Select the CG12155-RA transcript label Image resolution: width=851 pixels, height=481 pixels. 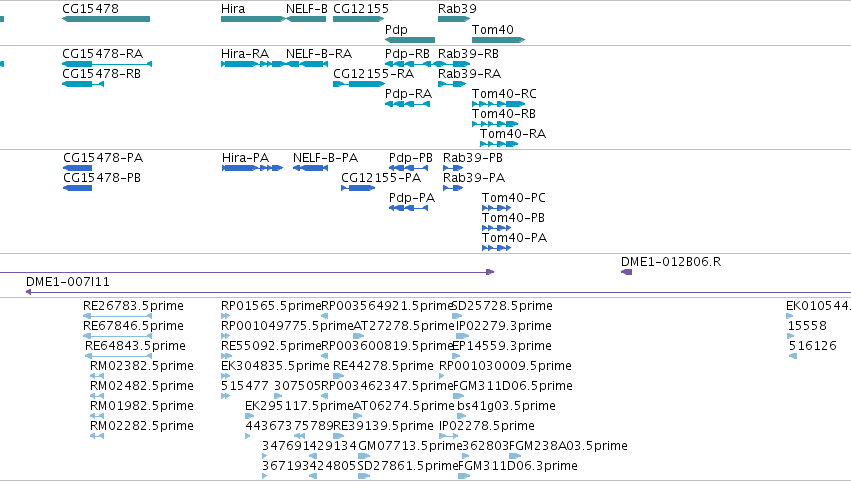point(373,74)
